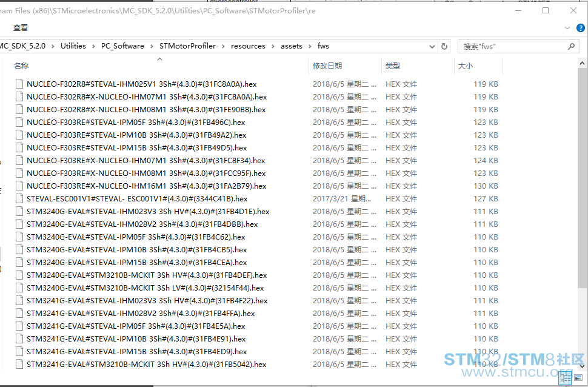Click the 2017/3/21 modified date cell
This screenshot has height=387, width=588.
click(x=342, y=198)
